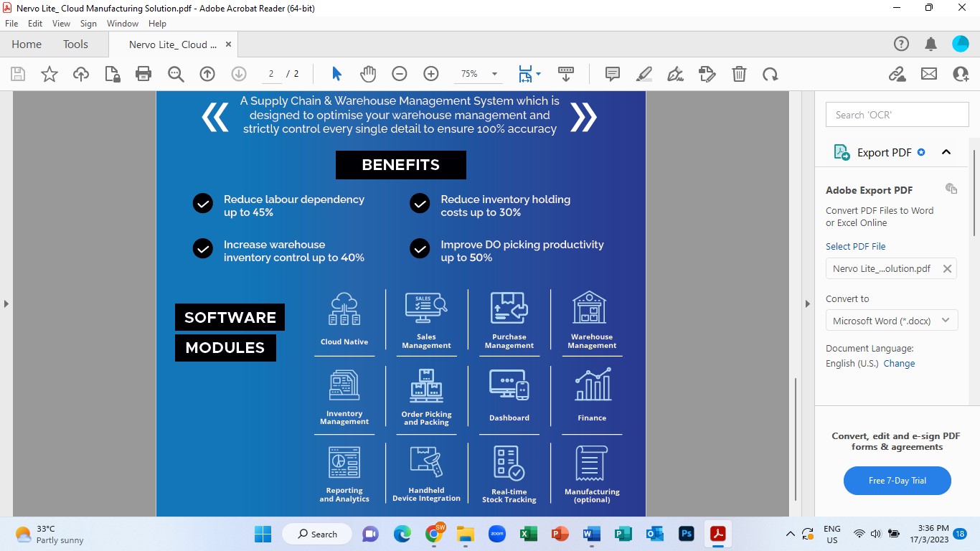Image resolution: width=980 pixels, height=551 pixels.
Task: Click the Select PDF File link
Action: pyautogui.click(x=855, y=246)
